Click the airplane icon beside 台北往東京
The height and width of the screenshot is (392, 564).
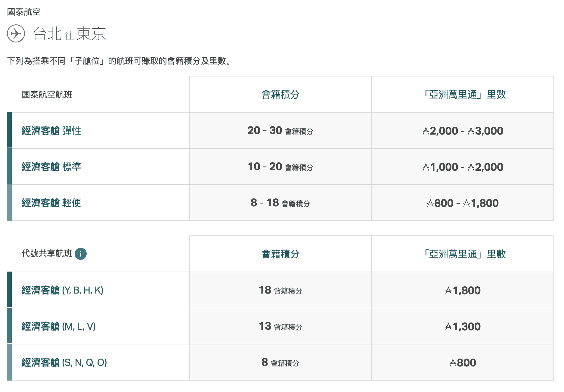16,33
